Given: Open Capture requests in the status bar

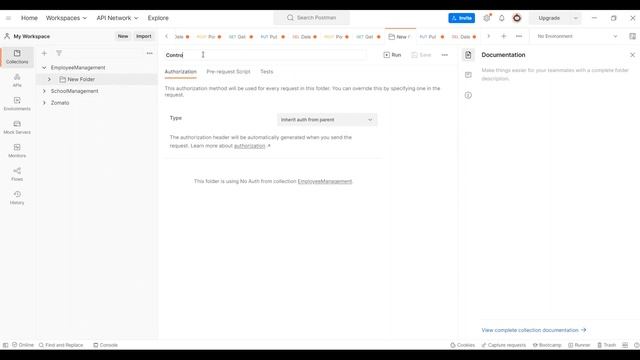Looking at the screenshot, I should [504, 345].
